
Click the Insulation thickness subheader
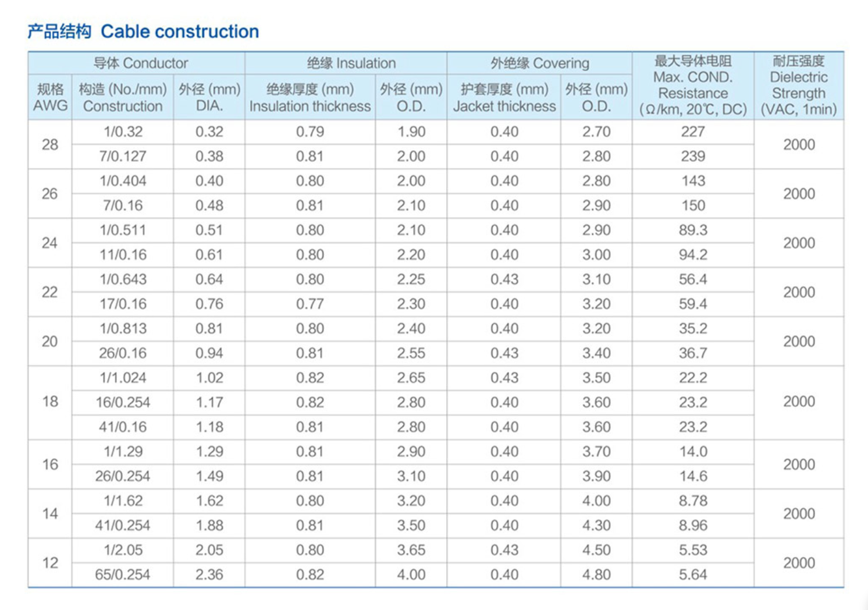pyautogui.click(x=310, y=97)
